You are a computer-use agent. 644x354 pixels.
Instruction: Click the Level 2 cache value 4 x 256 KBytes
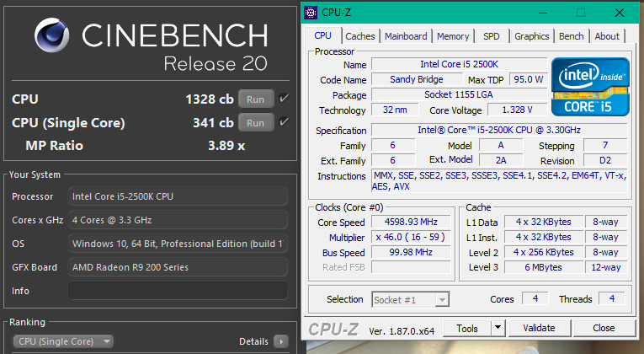(x=543, y=252)
